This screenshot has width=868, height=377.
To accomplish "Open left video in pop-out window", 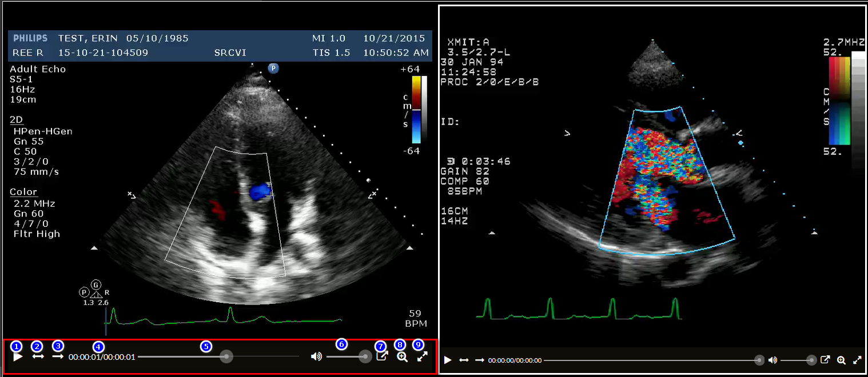I will click(x=382, y=357).
